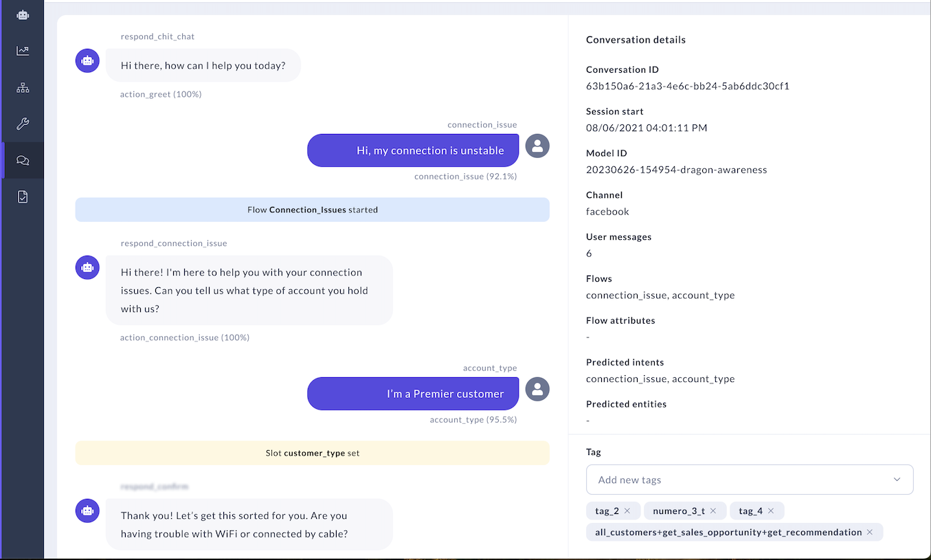Click the user avatar beside Premier customer message
931x560 pixels.
point(537,389)
